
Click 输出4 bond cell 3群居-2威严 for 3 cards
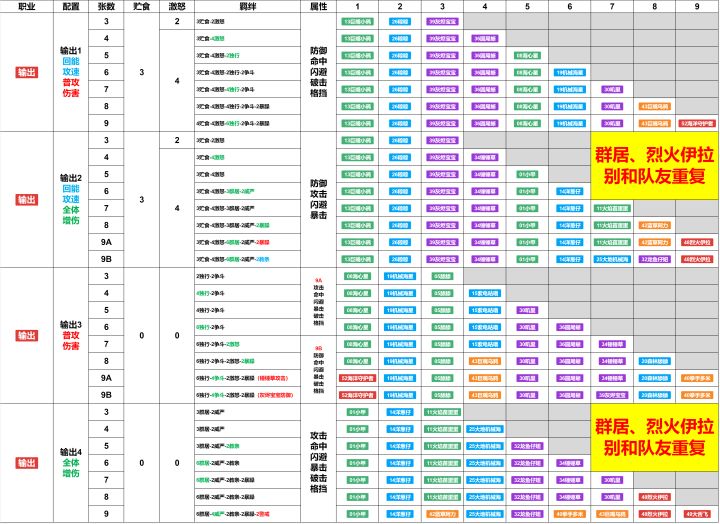pyautogui.click(x=248, y=412)
